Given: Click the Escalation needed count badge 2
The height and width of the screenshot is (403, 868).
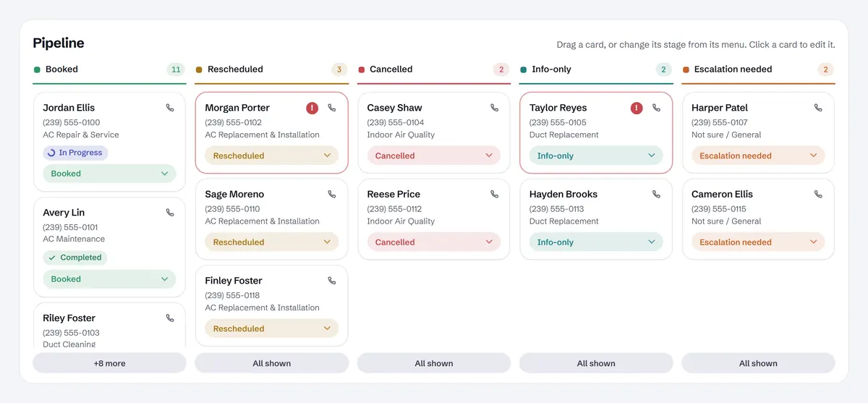Looking at the screenshot, I should pos(826,69).
